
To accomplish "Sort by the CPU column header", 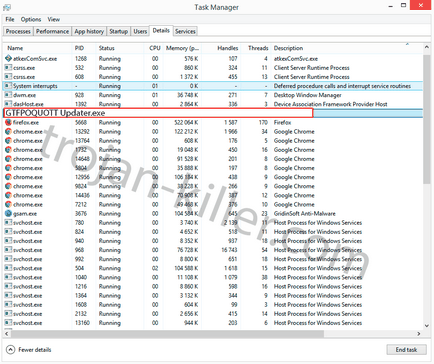I will coord(155,48).
